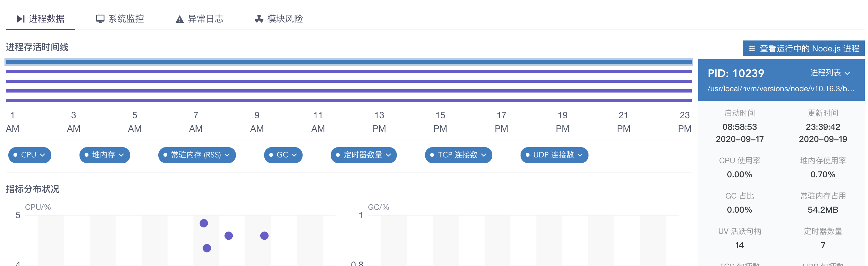Toggle the GC metric pill
Viewport: 868px width, 266px height.
point(283,155)
